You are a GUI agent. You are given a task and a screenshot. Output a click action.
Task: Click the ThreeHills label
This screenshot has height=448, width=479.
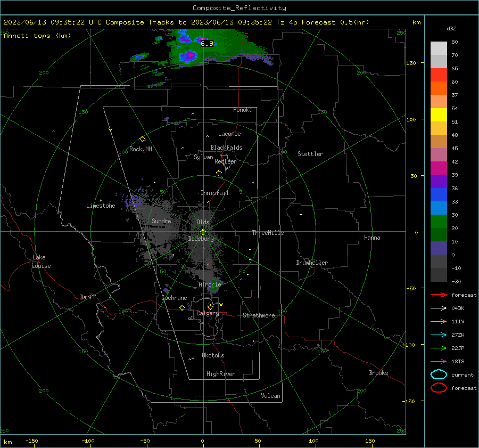[x=268, y=233]
